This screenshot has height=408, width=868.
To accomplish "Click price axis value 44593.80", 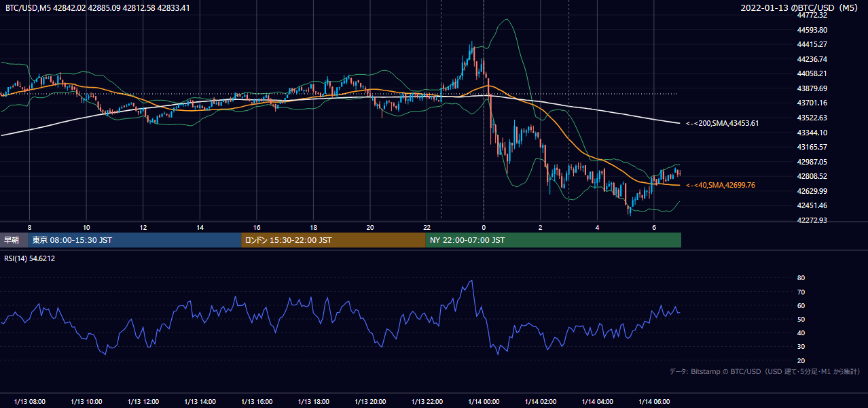I will pyautogui.click(x=812, y=30).
